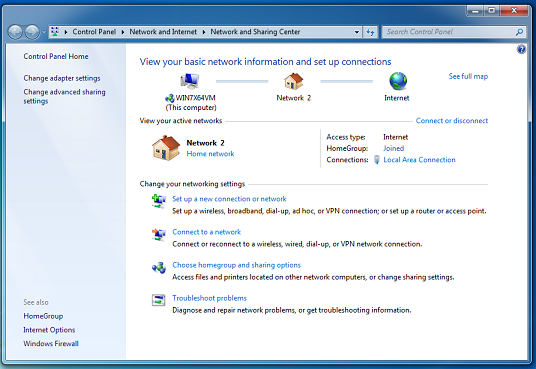Image resolution: width=536 pixels, height=369 pixels.
Task: Click the Troubleshoot problems icon
Action: [x=159, y=300]
